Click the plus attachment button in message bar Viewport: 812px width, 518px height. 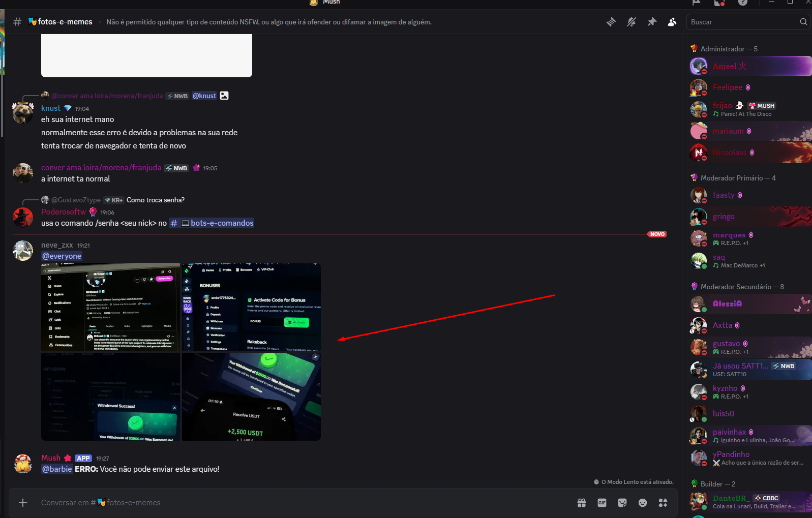click(23, 503)
